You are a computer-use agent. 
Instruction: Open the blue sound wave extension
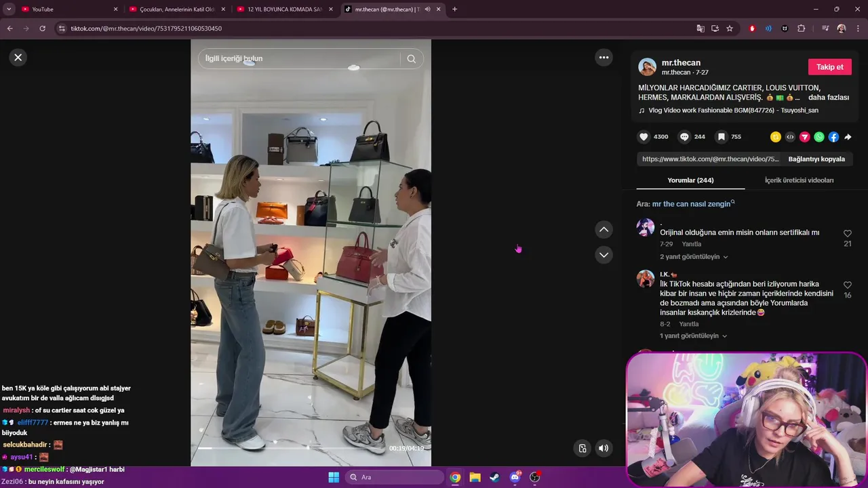pyautogui.click(x=768, y=28)
